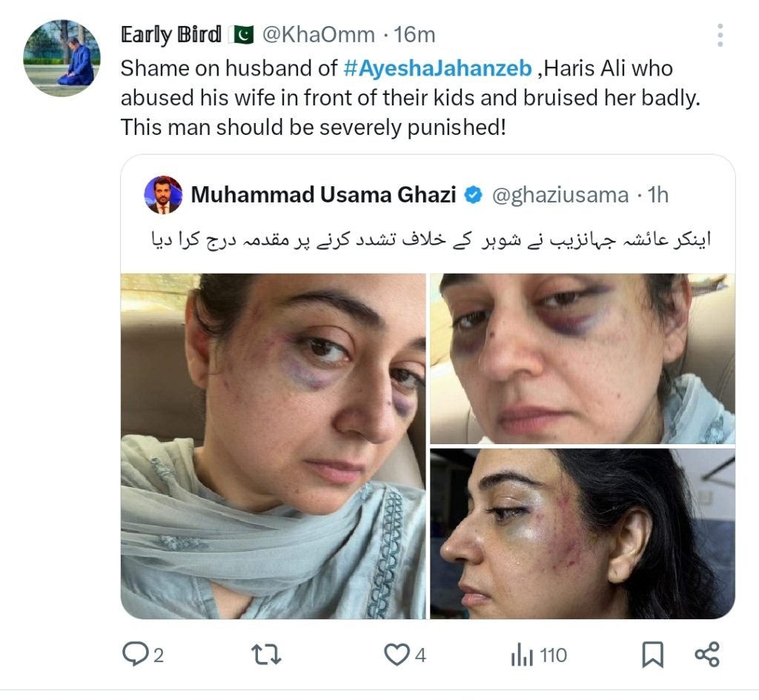Bookmark this tweet

click(x=652, y=655)
